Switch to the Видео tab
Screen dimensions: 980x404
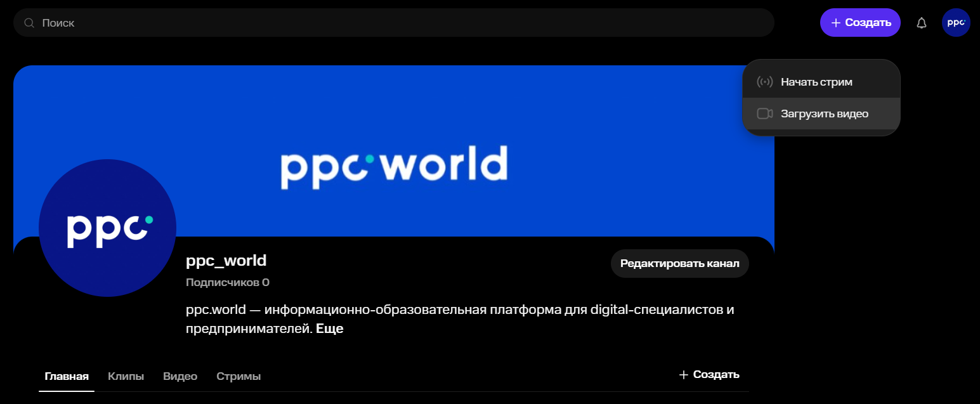click(180, 376)
